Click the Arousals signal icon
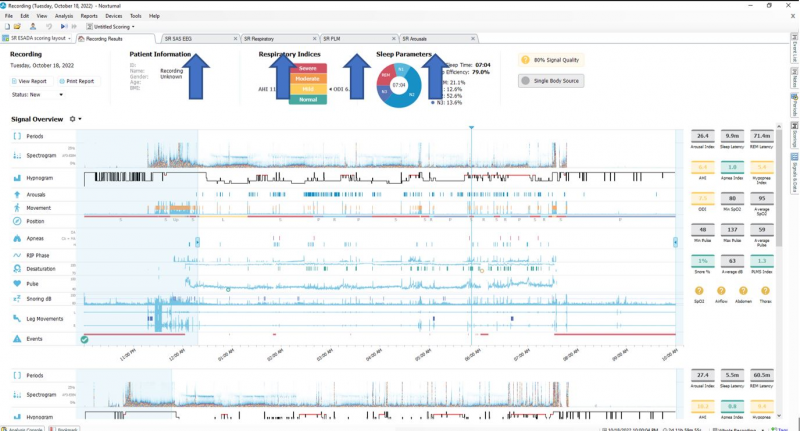The image size is (800, 431). tap(17, 193)
